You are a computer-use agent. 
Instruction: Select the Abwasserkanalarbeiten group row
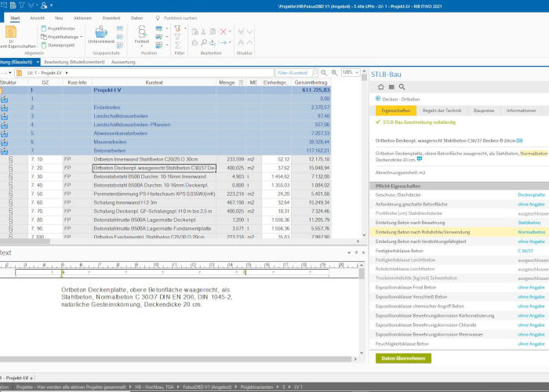point(165,133)
